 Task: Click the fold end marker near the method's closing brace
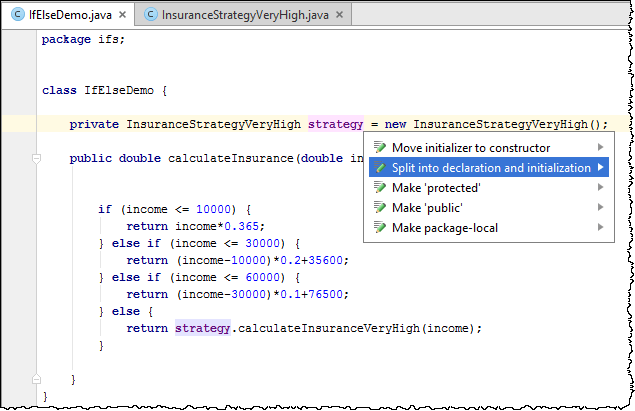34,379
